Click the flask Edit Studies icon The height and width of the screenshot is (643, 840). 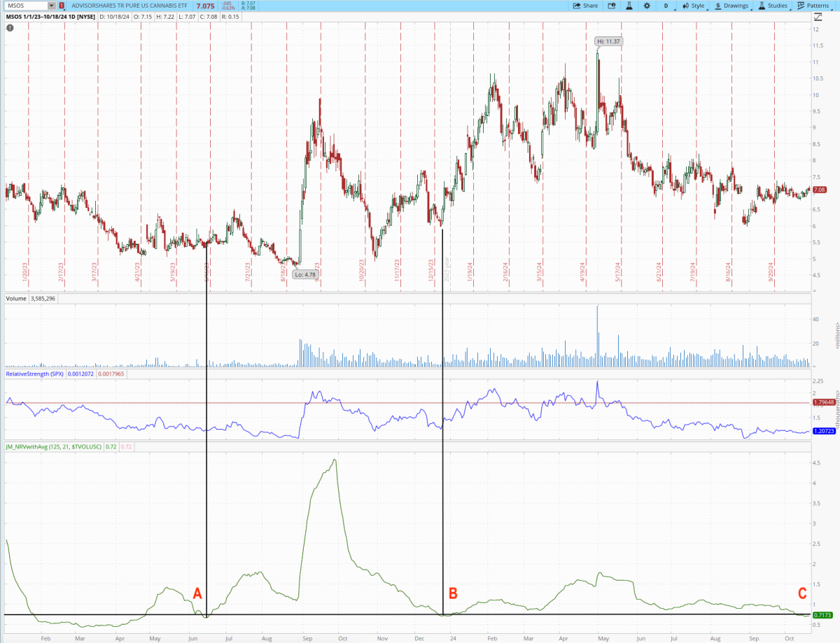pos(629,6)
